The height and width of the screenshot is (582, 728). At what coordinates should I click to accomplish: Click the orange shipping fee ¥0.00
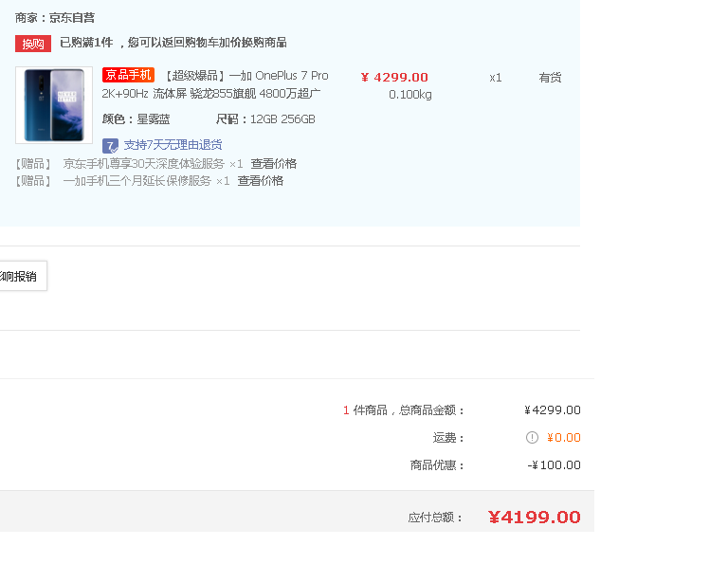click(x=564, y=438)
